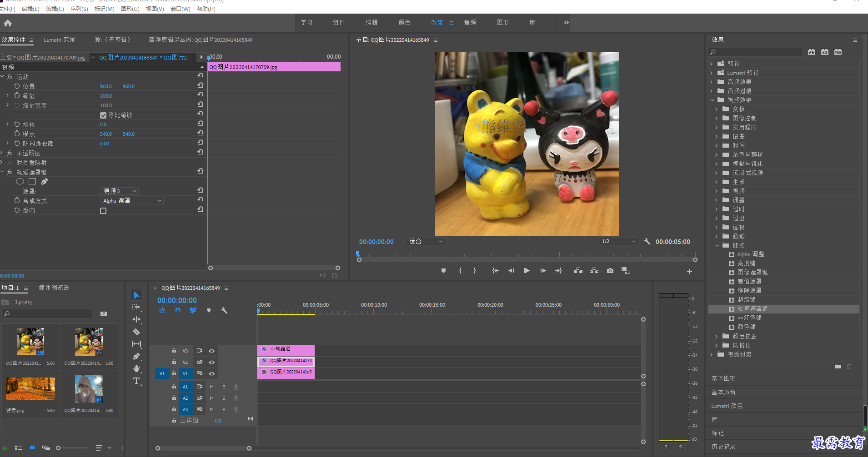Select the autumn background png thumbnail
The width and height of the screenshot is (868, 457).
pos(30,389)
